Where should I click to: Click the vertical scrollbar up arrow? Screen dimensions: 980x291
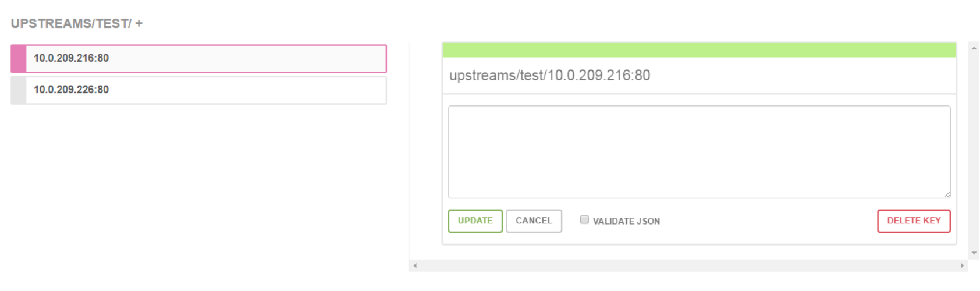click(974, 48)
